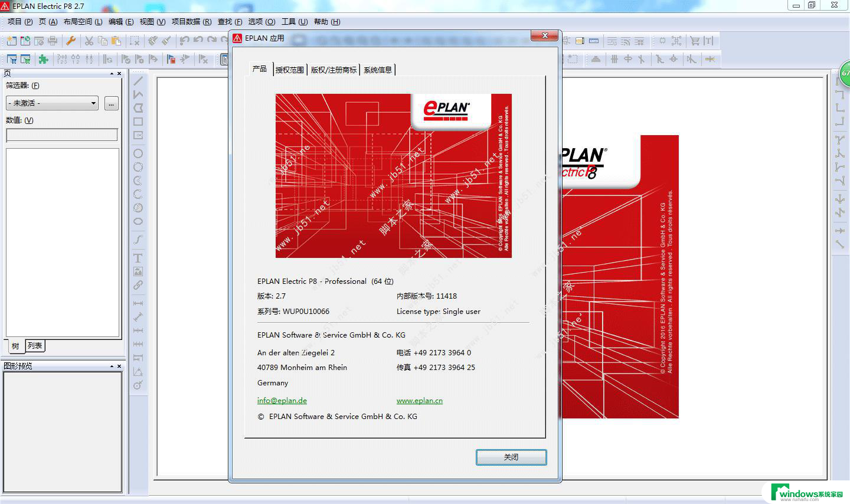Open settings with the orange wrench icon
This screenshot has width=850, height=504.
71,41
